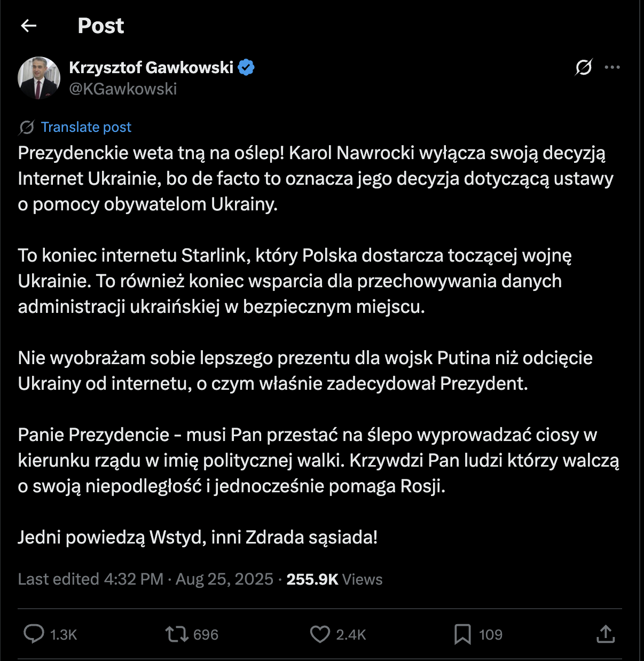Open the display name Krzysztof Gawkowski
This screenshot has width=644, height=661.
153,67
